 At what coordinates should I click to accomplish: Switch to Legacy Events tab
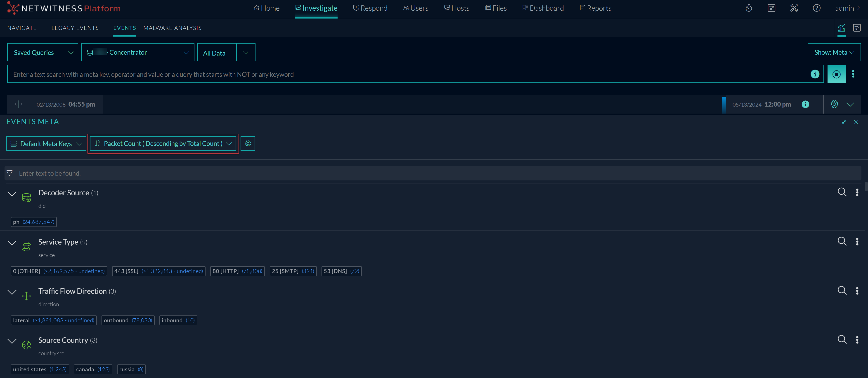[75, 28]
